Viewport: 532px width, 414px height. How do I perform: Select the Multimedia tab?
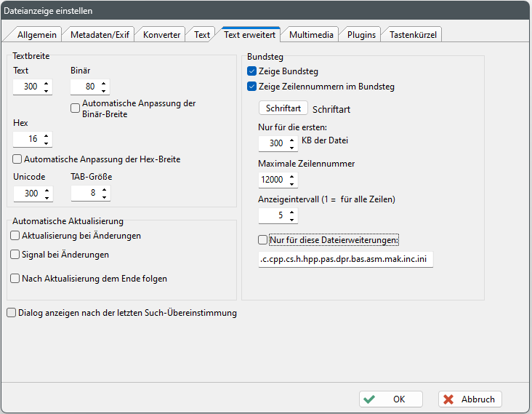tap(311, 34)
